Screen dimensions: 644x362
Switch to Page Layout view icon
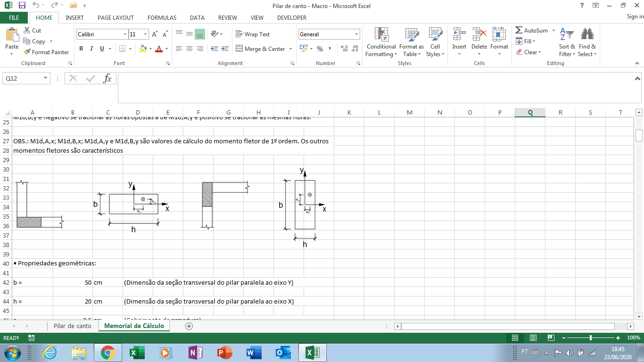(x=533, y=338)
